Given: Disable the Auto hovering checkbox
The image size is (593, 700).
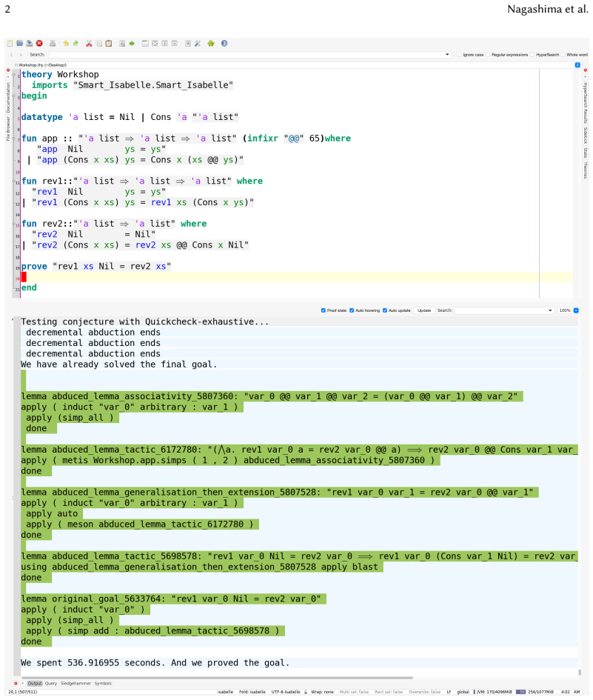Looking at the screenshot, I should pos(352,310).
